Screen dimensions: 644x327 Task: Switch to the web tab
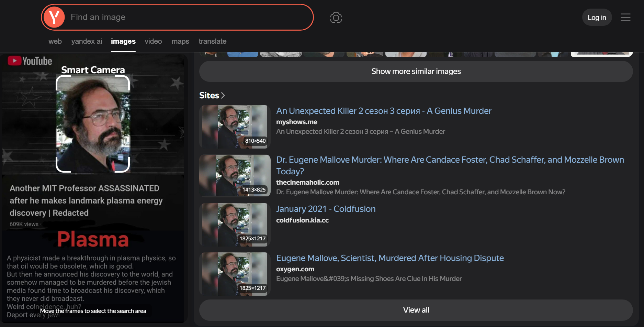click(55, 41)
